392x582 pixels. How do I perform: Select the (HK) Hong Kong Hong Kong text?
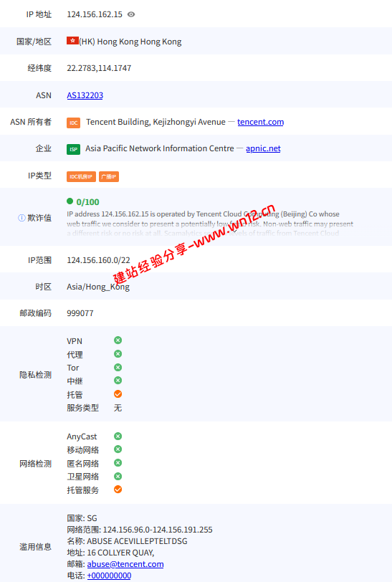tap(130, 42)
